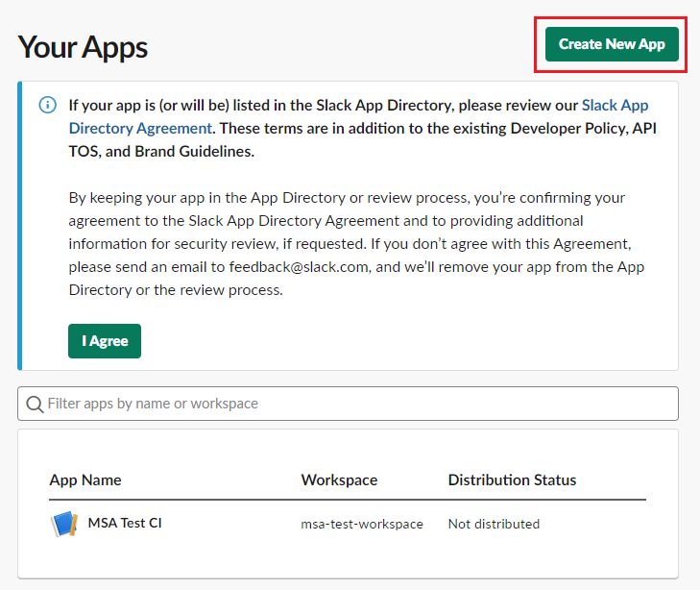Click the I Agree button
This screenshot has width=700, height=590.
point(105,341)
